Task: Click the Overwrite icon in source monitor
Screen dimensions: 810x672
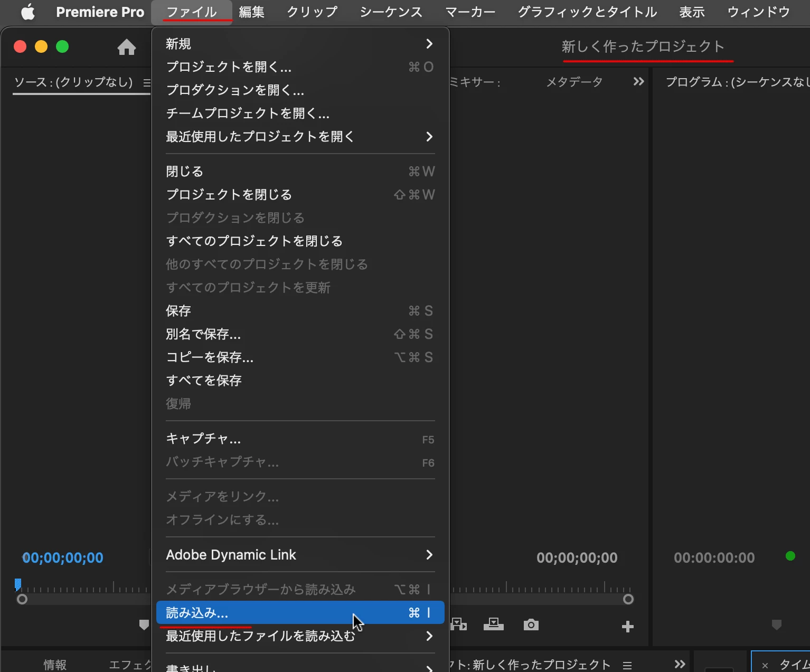Action: pos(493,625)
